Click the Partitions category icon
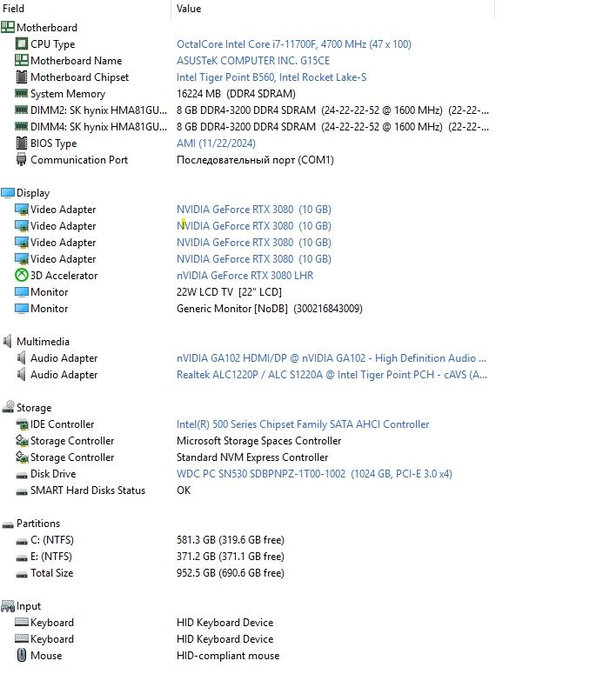This screenshot has width=616, height=674. tap(8, 524)
